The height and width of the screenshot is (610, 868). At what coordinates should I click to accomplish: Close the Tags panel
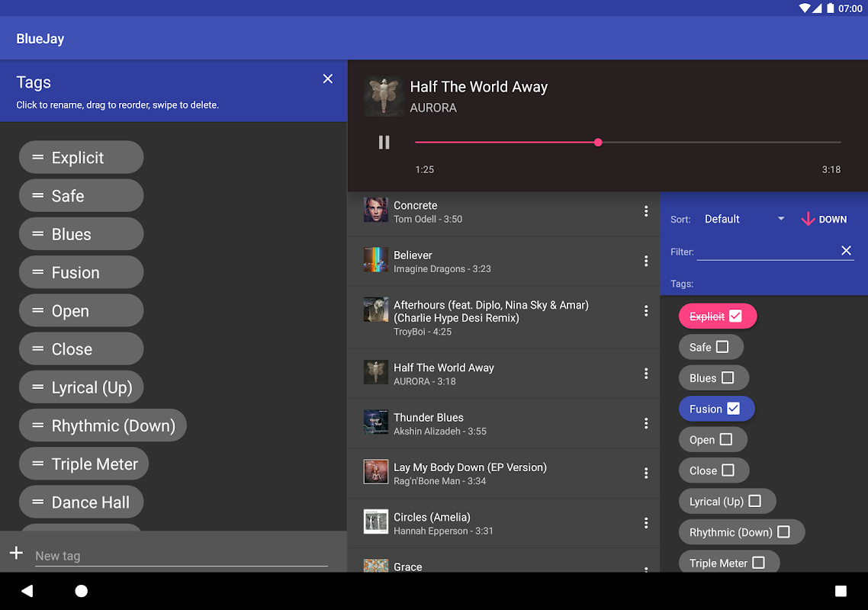pos(328,79)
